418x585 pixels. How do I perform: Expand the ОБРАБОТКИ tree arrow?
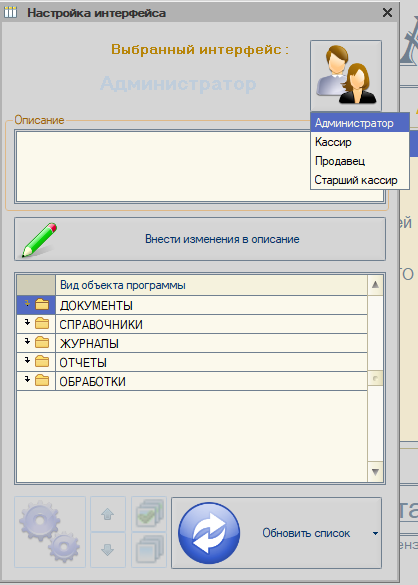(x=27, y=379)
